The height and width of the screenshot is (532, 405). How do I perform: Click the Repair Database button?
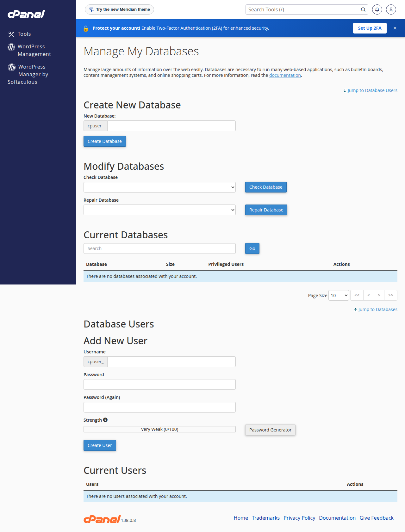[266, 210]
